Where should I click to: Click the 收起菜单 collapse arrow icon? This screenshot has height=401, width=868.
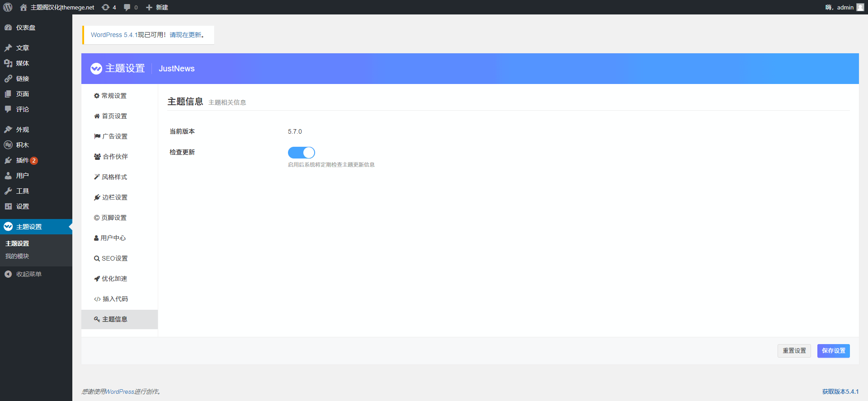pos(8,274)
